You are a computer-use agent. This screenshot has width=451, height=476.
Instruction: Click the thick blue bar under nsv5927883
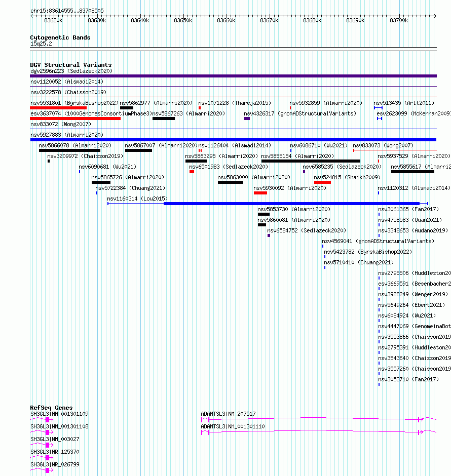tap(233, 140)
